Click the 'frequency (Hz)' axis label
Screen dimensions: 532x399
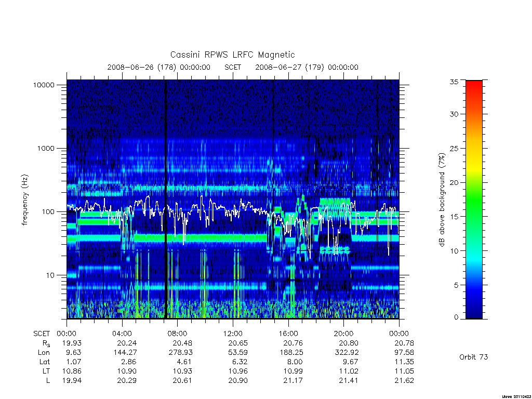click(25, 199)
